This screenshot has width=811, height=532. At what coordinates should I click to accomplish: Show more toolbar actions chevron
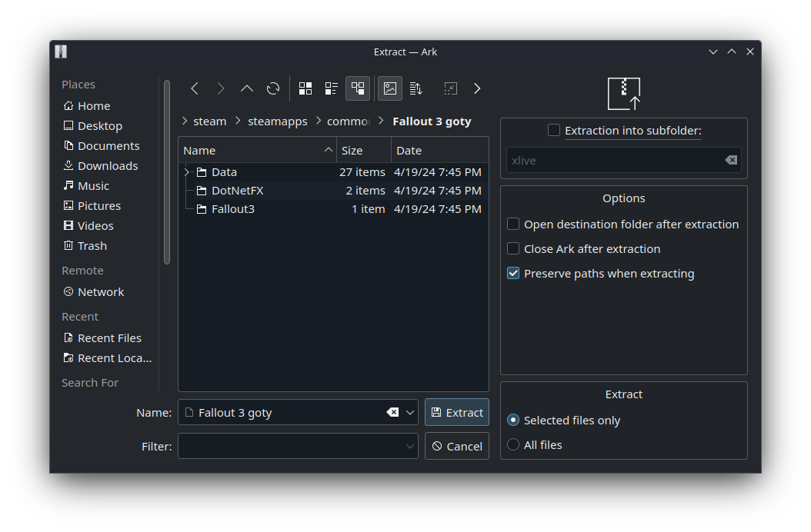click(477, 88)
